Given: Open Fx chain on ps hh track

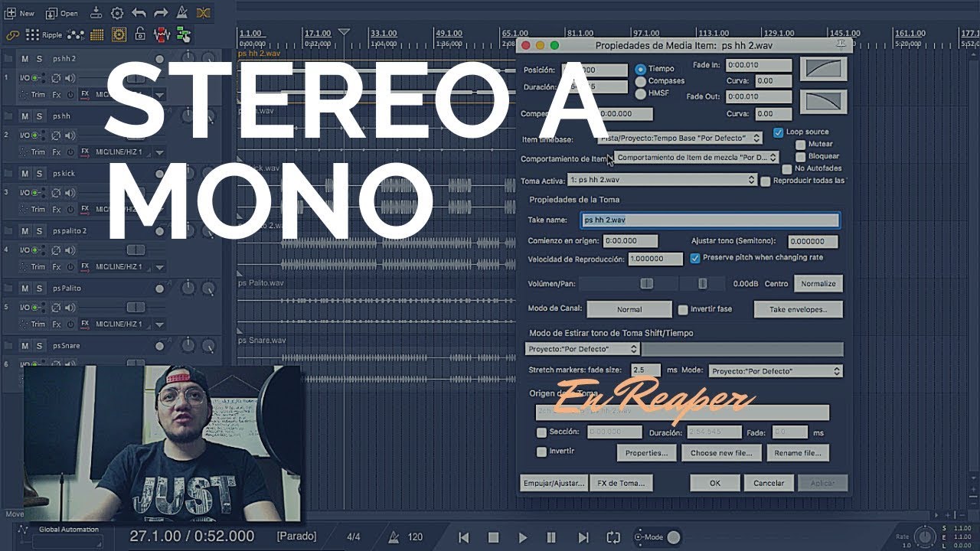Looking at the screenshot, I should coord(57,152).
